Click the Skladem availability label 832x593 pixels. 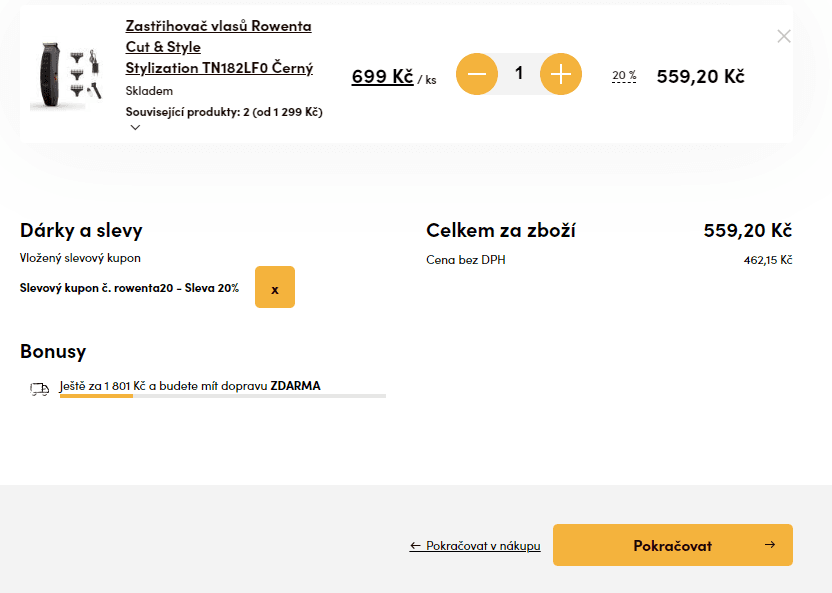click(149, 91)
